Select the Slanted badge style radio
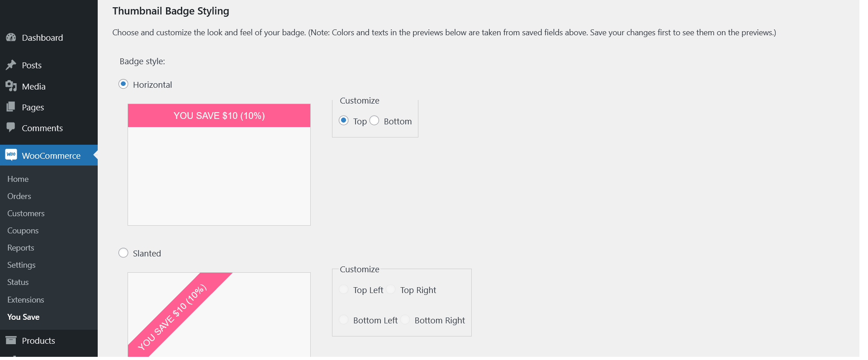This screenshot has width=868, height=360. (123, 253)
